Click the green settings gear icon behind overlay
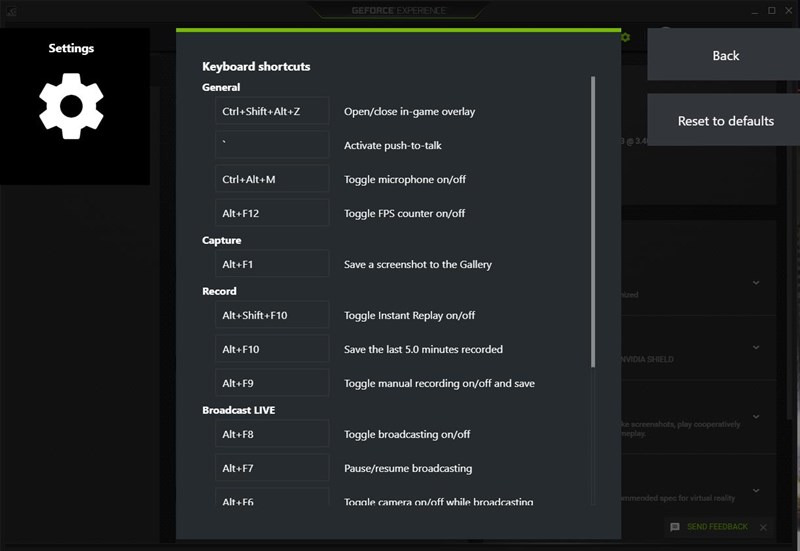The width and height of the screenshot is (800, 551). pyautogui.click(x=626, y=37)
